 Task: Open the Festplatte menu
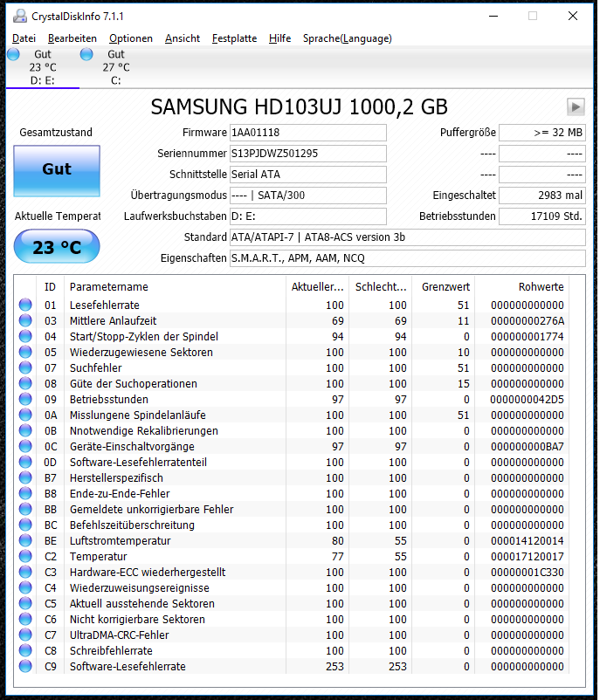click(234, 38)
